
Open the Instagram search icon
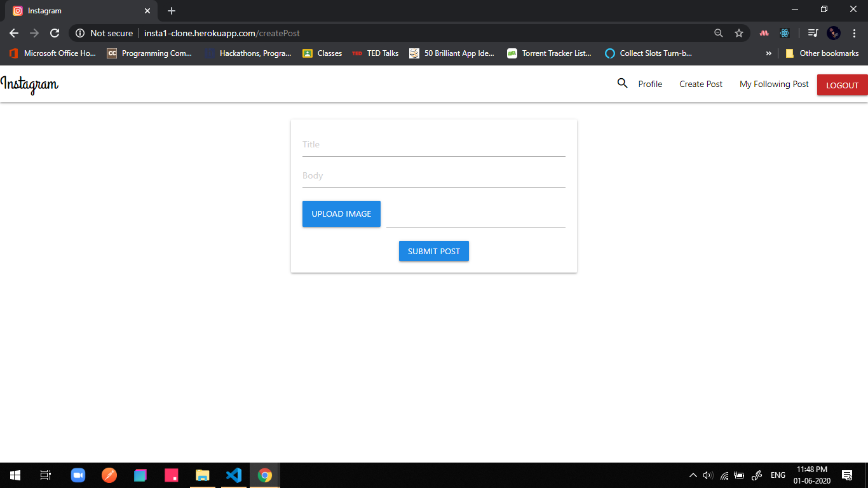[x=622, y=83]
